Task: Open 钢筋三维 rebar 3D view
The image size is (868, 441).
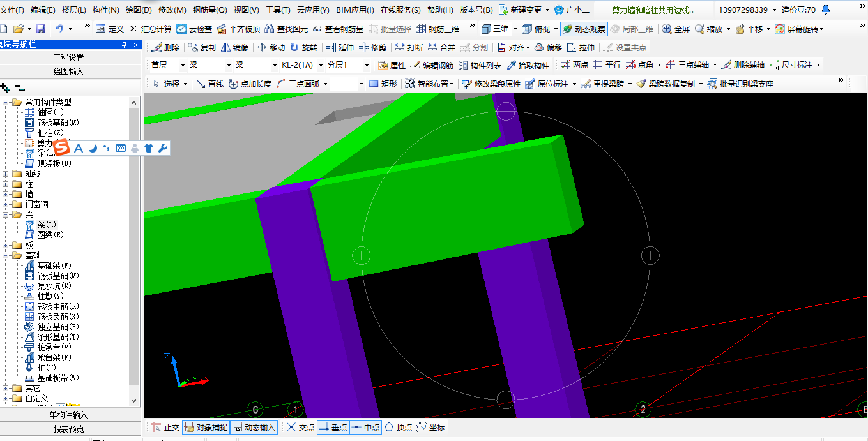Action: click(438, 29)
